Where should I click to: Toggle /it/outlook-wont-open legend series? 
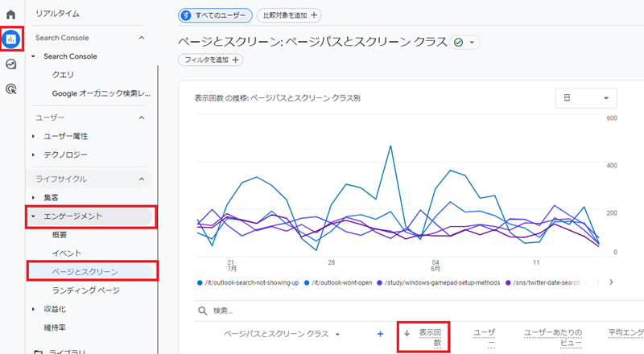(x=338, y=282)
